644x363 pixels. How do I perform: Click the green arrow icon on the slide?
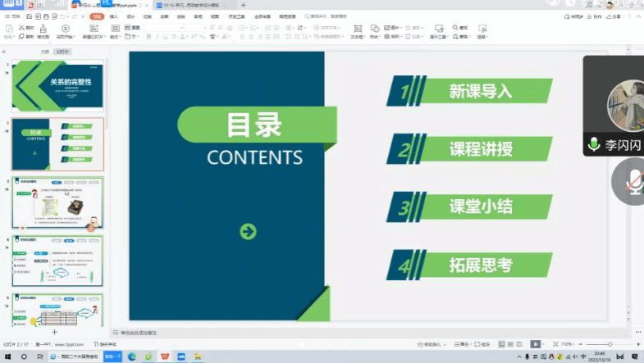coord(248,232)
